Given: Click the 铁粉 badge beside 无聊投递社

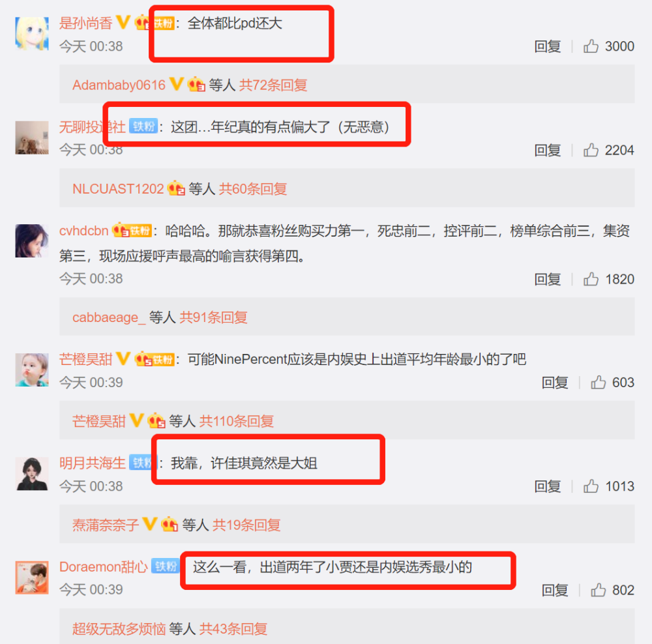Looking at the screenshot, I should click(143, 126).
